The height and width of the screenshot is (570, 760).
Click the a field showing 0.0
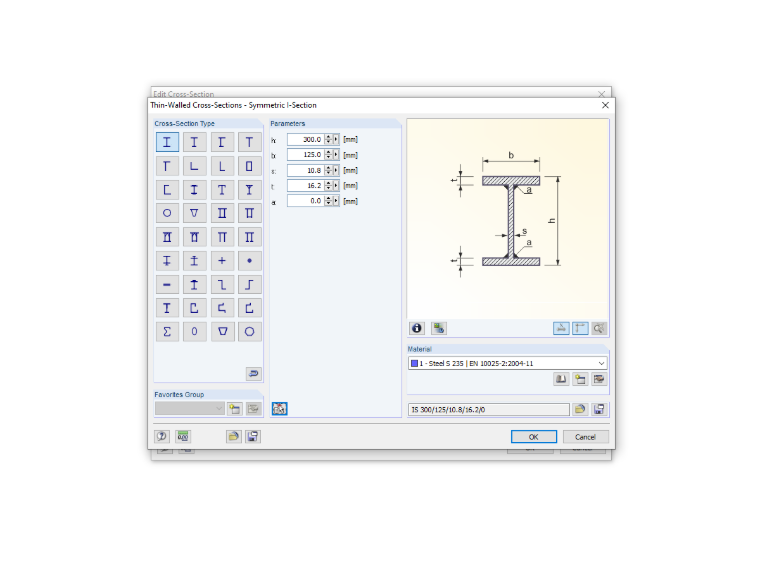[x=306, y=201]
